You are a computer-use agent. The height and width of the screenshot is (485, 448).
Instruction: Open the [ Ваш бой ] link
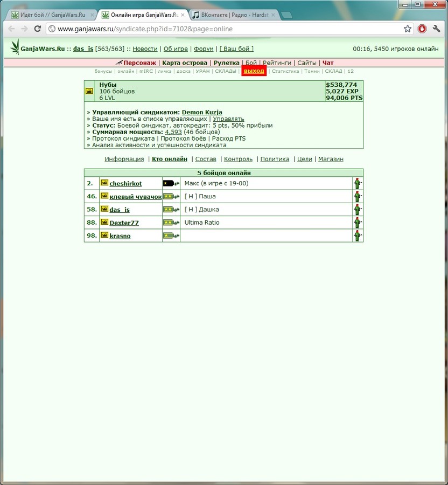point(236,49)
